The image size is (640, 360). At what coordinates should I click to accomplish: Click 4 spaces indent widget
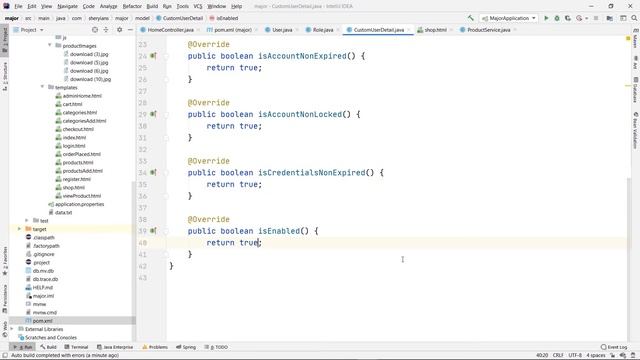click(596, 355)
